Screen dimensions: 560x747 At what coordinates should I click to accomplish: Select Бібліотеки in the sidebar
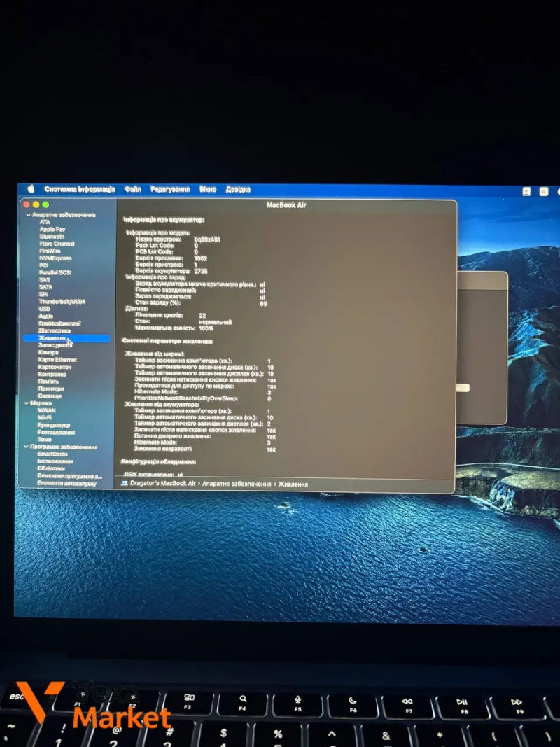click(x=51, y=468)
